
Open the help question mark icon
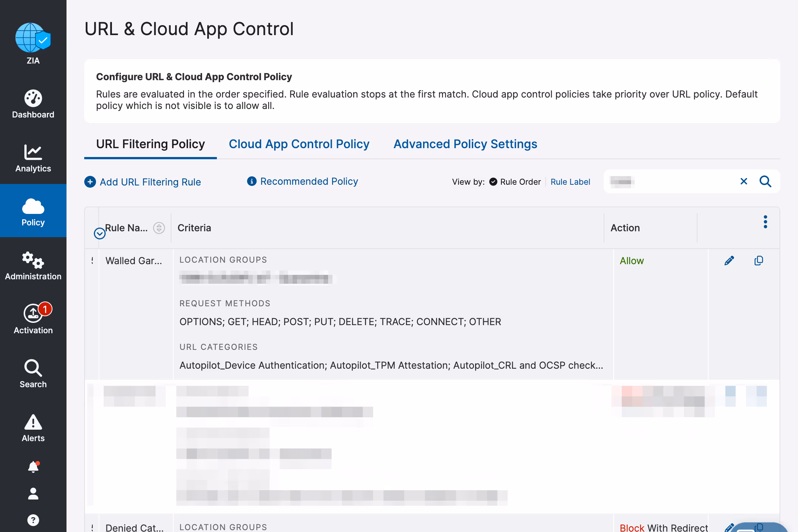[x=33, y=520]
